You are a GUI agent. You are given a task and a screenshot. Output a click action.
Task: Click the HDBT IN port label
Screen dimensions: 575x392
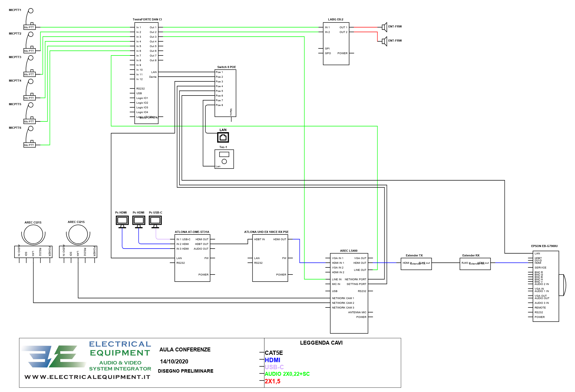click(x=259, y=239)
